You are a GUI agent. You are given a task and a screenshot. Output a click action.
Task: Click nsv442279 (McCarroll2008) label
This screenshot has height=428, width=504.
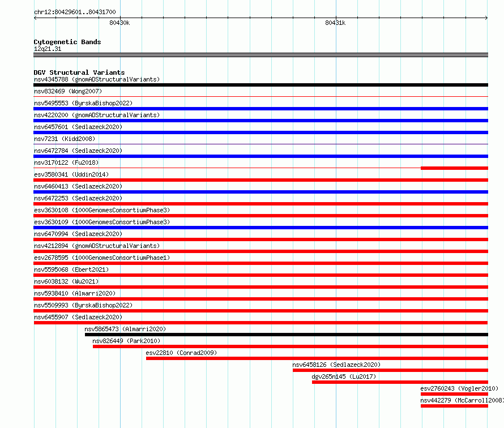tap(462, 400)
